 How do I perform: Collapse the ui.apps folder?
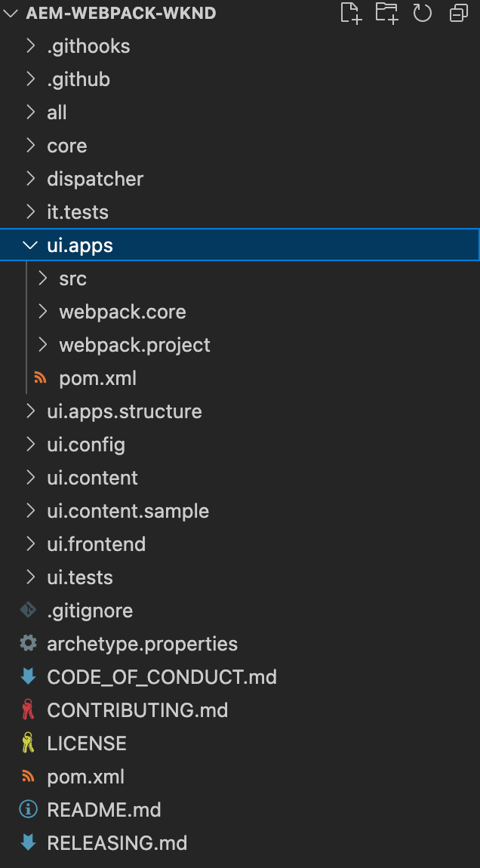coord(29,245)
